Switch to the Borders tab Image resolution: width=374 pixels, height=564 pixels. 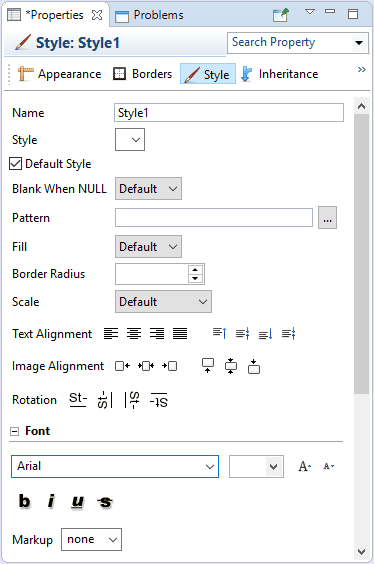point(142,74)
